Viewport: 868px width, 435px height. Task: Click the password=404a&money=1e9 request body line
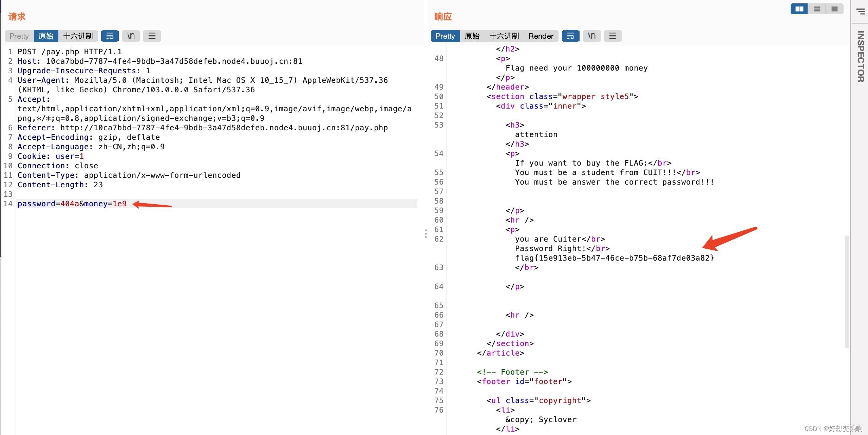tap(72, 204)
